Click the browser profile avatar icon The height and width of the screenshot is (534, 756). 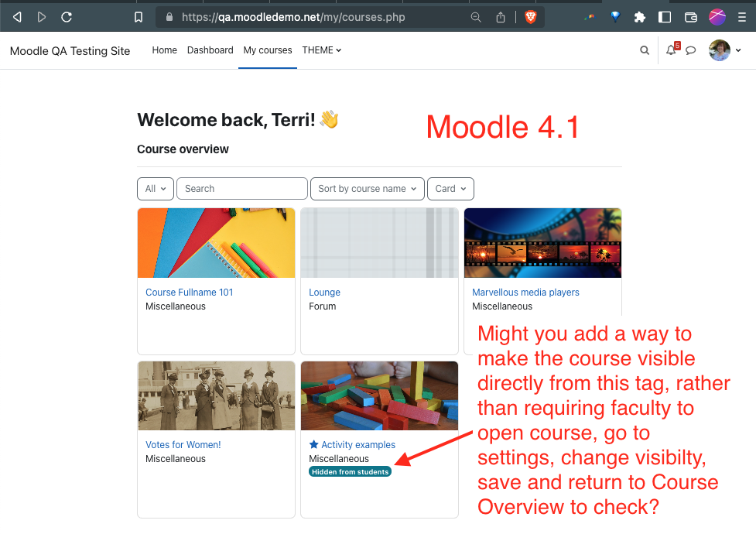click(x=717, y=17)
